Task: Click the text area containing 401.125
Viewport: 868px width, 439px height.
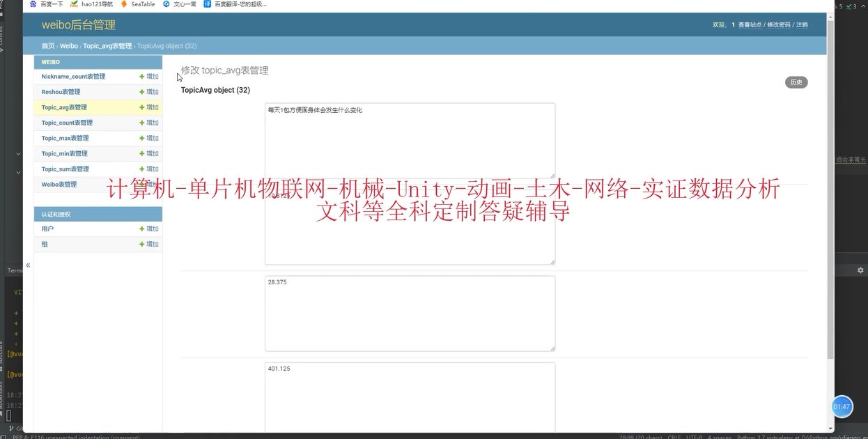Action: [410, 397]
